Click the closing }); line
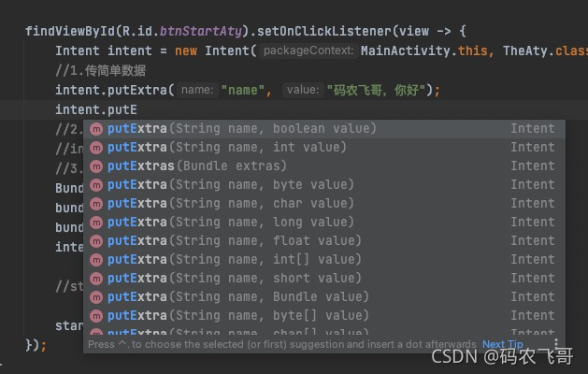Image resolution: width=588 pixels, height=374 pixels. [x=36, y=344]
